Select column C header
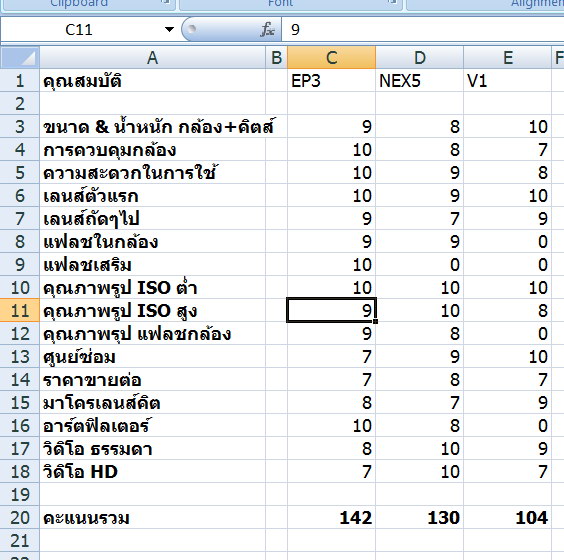The width and height of the screenshot is (564, 560). pyautogui.click(x=332, y=58)
